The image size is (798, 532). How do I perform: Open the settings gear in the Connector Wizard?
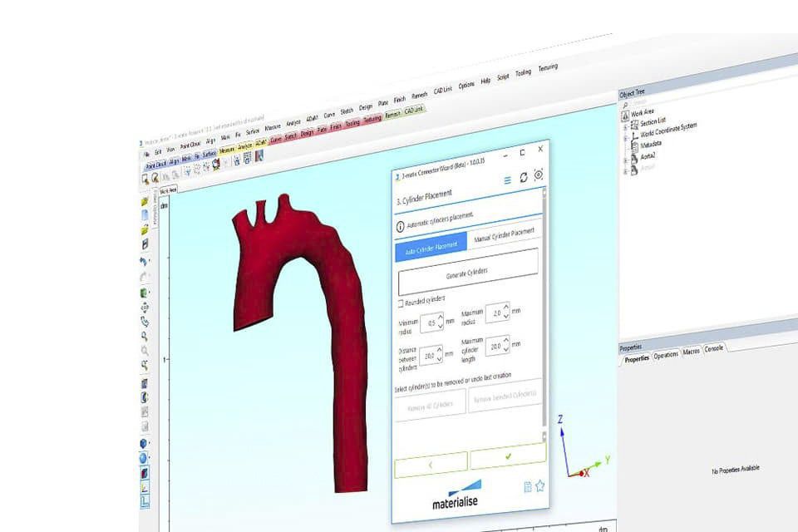(x=539, y=175)
